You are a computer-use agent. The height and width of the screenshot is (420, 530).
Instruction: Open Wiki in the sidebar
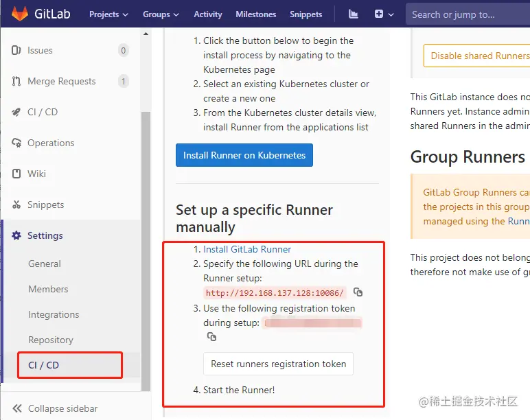coord(36,174)
